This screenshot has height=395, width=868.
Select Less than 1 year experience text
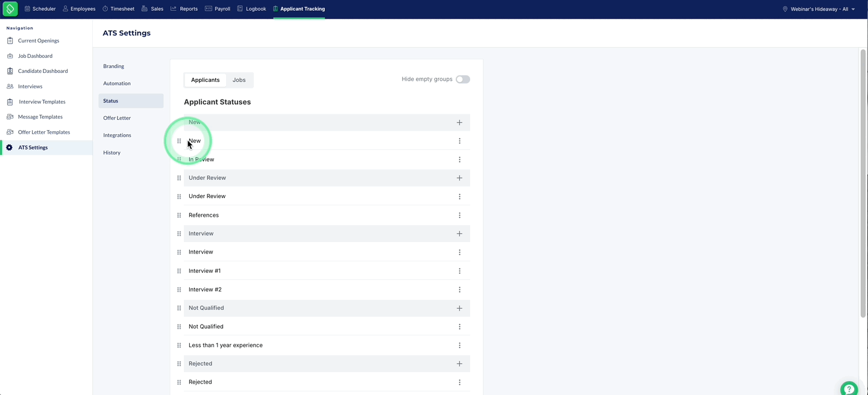point(225,346)
